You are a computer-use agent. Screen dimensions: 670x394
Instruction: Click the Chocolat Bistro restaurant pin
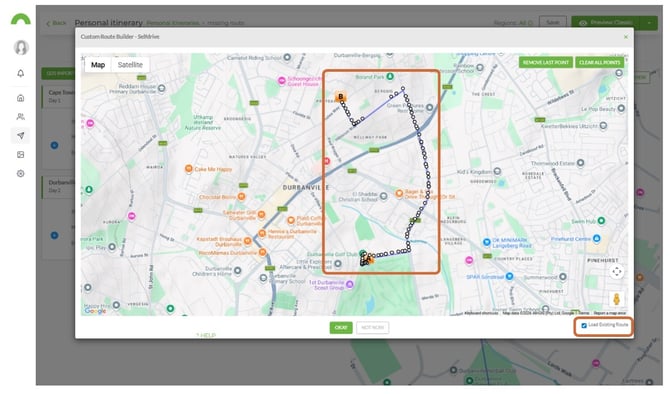241,197
